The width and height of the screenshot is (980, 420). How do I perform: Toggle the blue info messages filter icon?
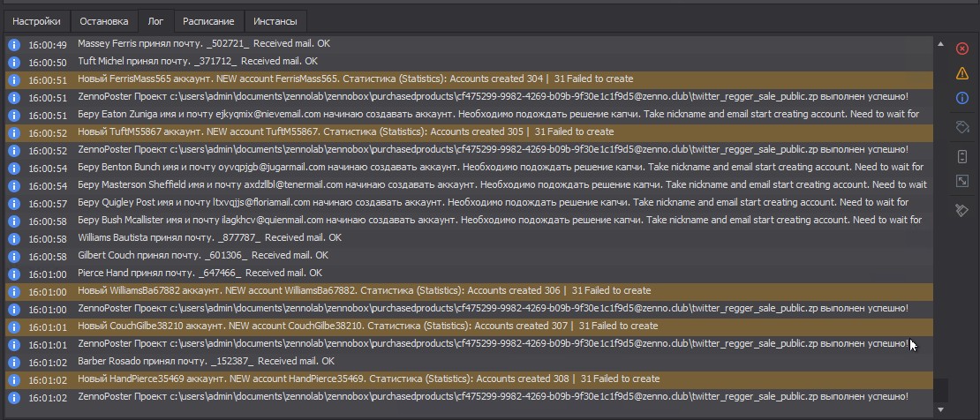click(961, 98)
